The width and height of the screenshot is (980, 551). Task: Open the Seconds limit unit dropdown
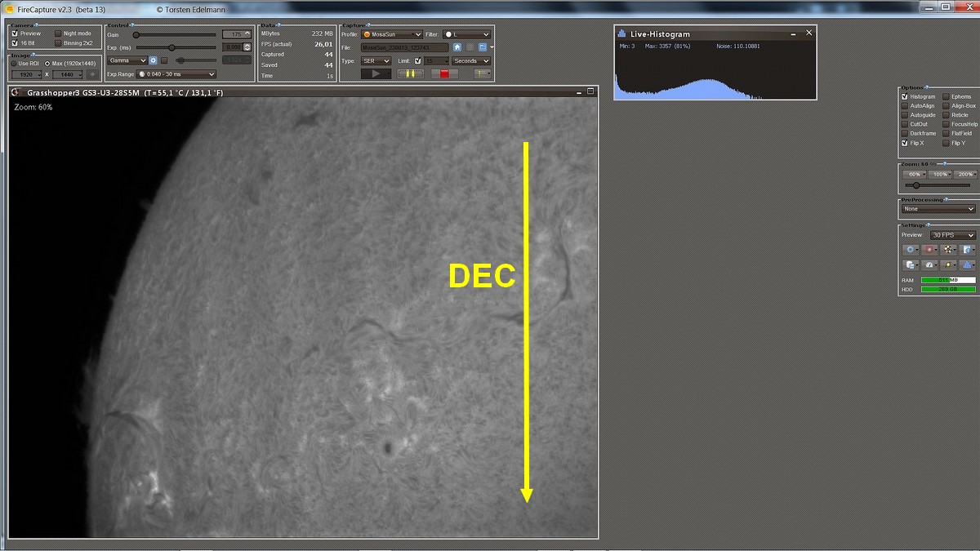471,60
